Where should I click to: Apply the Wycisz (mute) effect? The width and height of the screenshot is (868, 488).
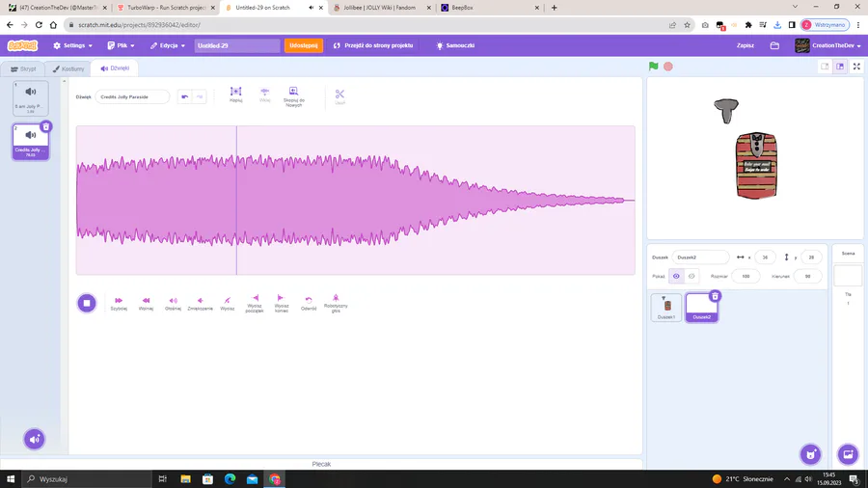click(227, 303)
